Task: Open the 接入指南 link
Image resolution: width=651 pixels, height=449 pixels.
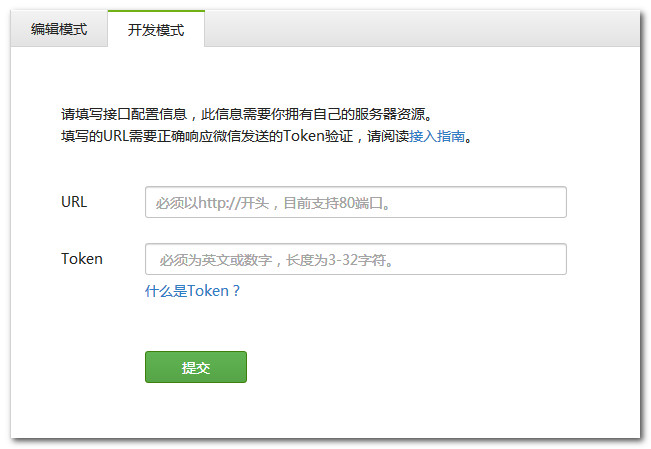Action: pyautogui.click(x=437, y=136)
